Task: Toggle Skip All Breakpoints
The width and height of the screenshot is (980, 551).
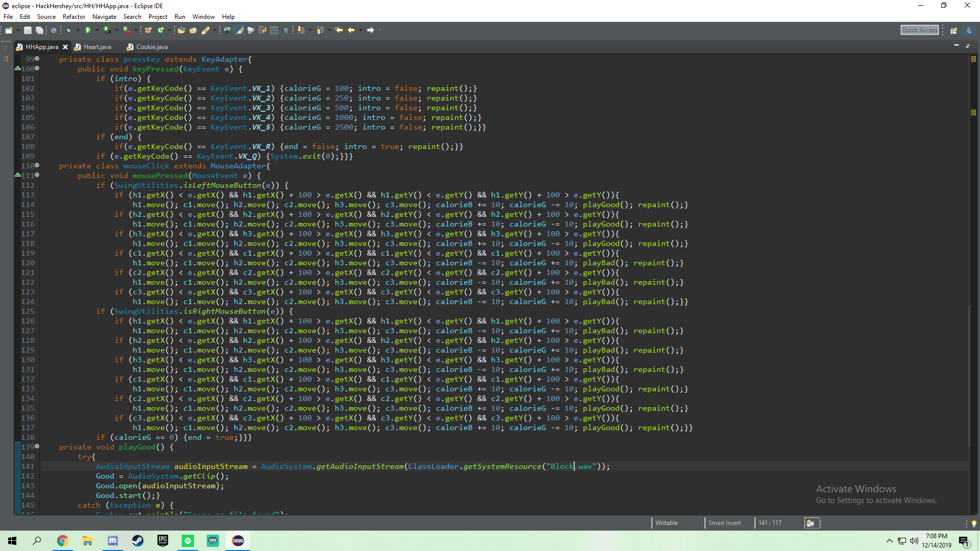Action: pyautogui.click(x=54, y=30)
